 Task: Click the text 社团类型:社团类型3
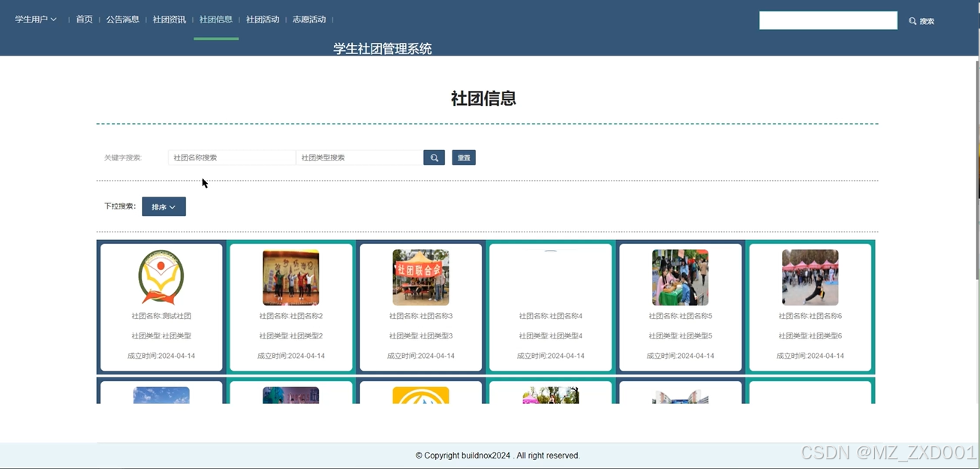(x=421, y=335)
